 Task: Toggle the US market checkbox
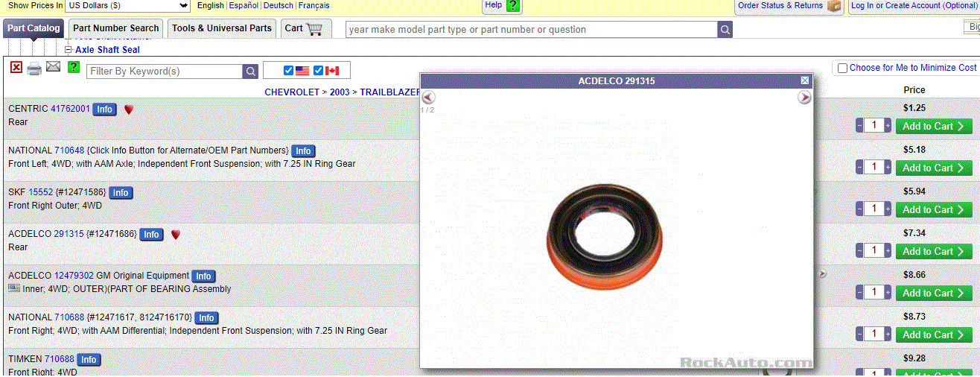(x=289, y=71)
